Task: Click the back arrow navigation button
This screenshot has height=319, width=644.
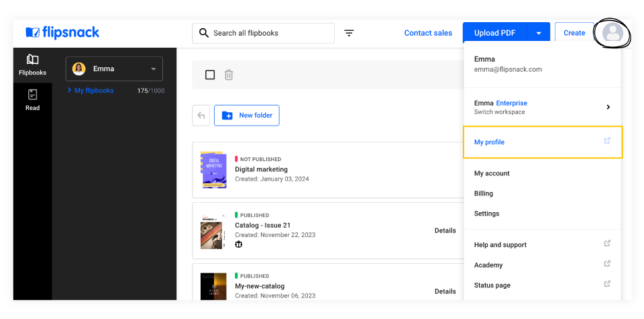Action: (201, 116)
